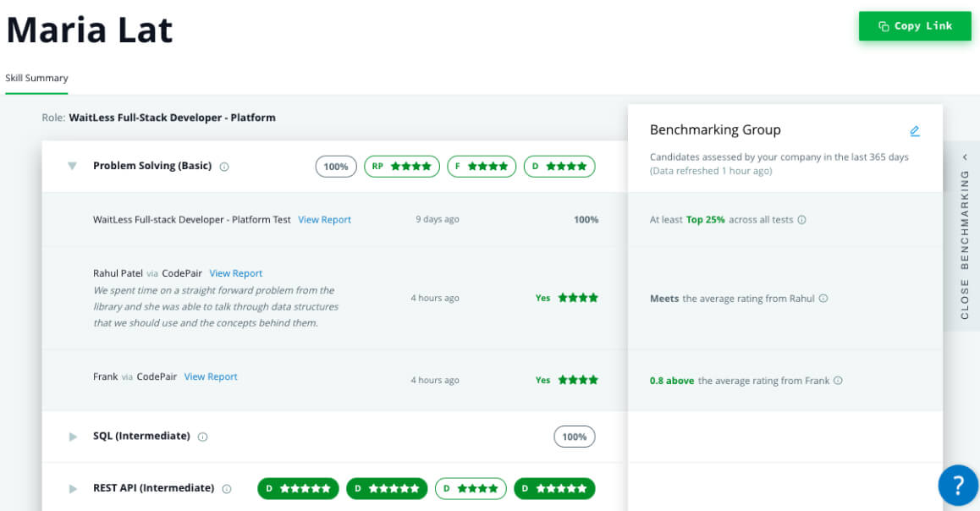The width and height of the screenshot is (980, 511).
Task: Click the 100% badge next to Problem Solving
Action: (335, 166)
